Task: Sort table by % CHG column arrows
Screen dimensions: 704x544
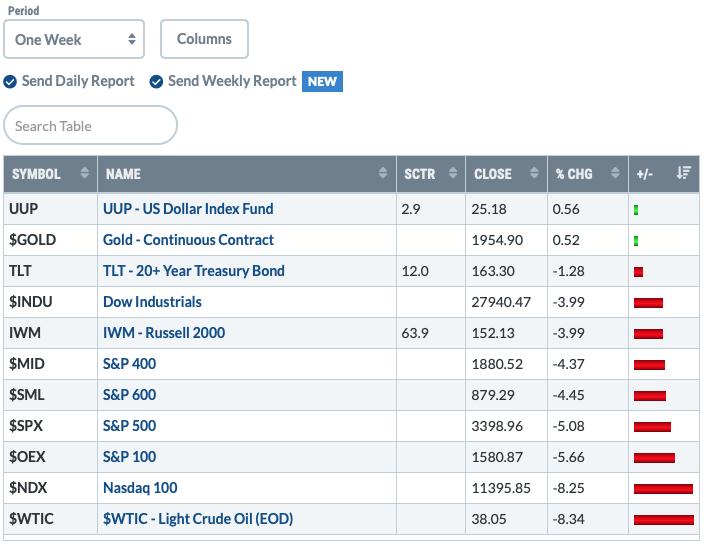Action: [x=616, y=173]
